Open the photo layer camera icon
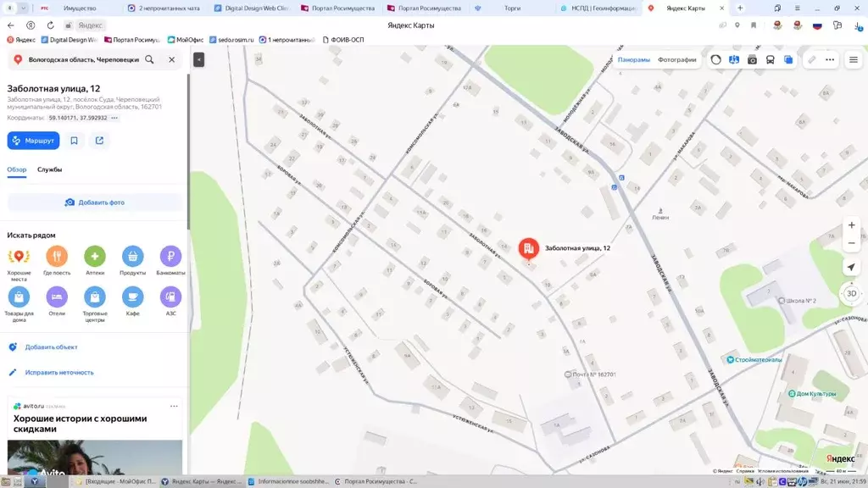The image size is (868, 488). (x=752, y=60)
